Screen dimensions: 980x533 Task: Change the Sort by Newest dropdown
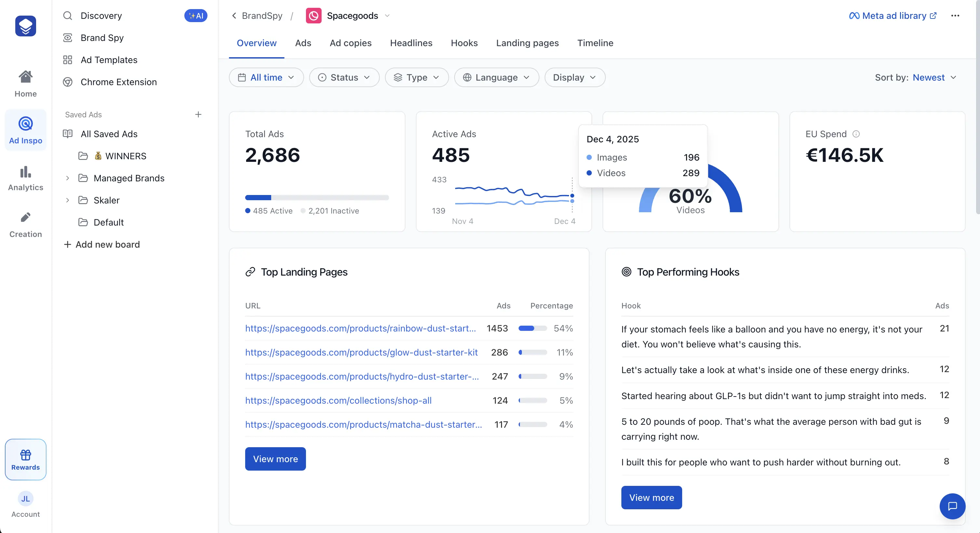pos(934,77)
